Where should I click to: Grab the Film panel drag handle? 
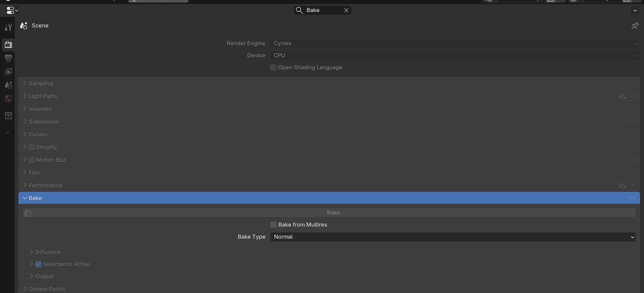pyautogui.click(x=633, y=173)
